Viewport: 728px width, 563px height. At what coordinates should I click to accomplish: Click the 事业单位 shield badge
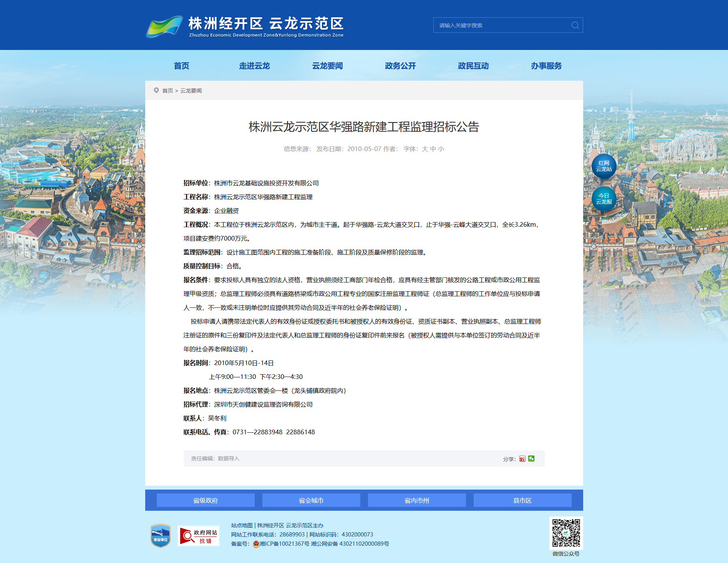tap(160, 535)
